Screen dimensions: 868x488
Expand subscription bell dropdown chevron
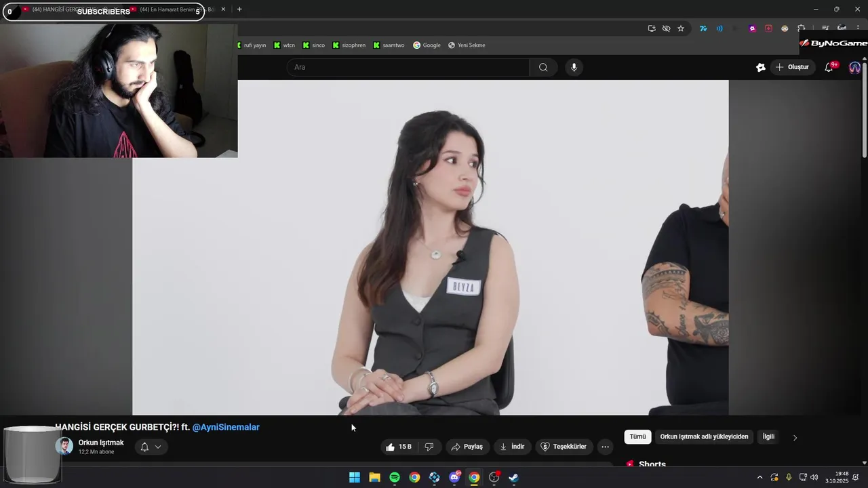pyautogui.click(x=158, y=447)
